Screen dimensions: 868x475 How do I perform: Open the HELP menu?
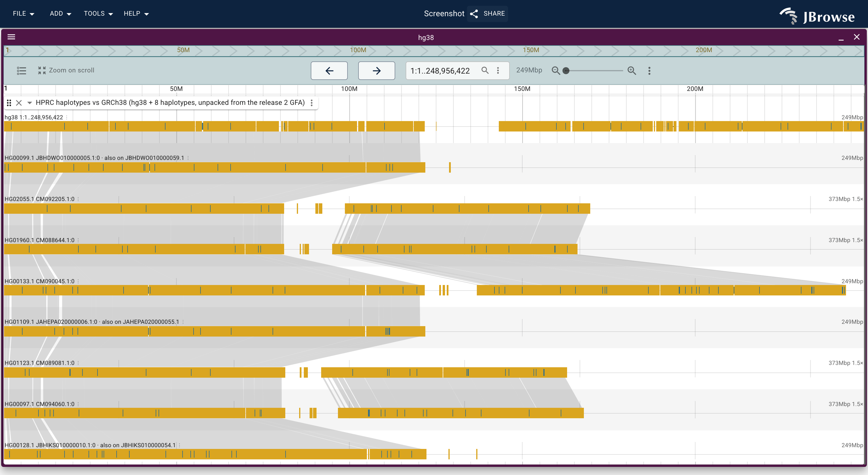[x=136, y=14]
